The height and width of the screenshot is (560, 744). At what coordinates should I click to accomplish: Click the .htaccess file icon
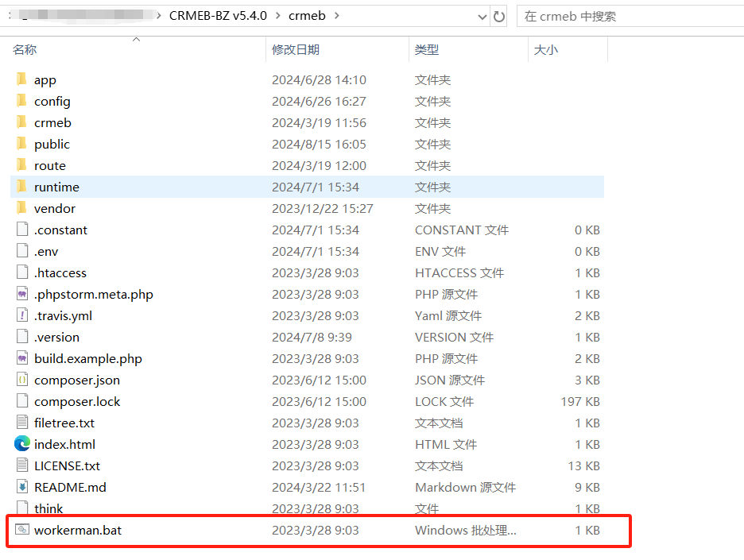tap(22, 272)
